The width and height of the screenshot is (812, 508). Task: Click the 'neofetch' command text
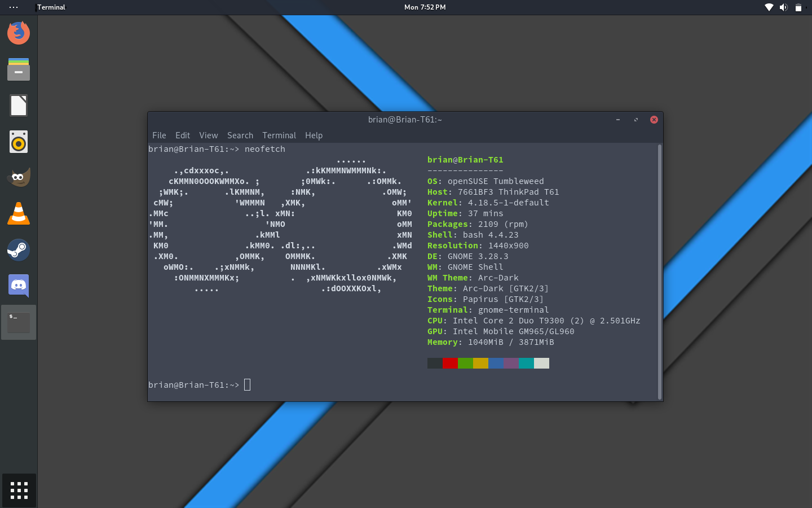coord(265,149)
